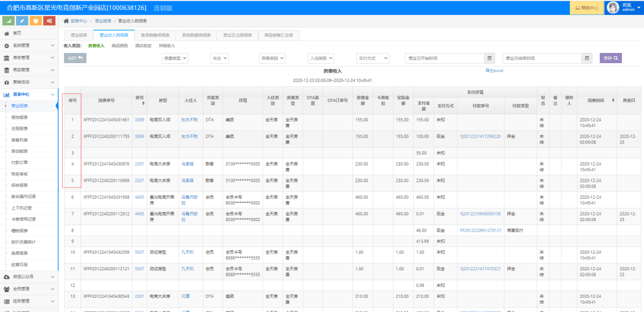644x312 pixels.
Task: Expand 系统管理 using its chevron
Action: click(52, 45)
